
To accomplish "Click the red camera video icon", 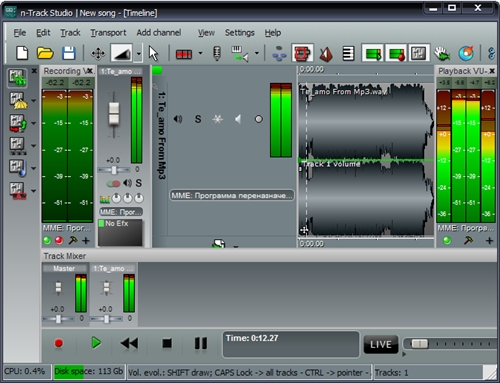I will 302,53.
